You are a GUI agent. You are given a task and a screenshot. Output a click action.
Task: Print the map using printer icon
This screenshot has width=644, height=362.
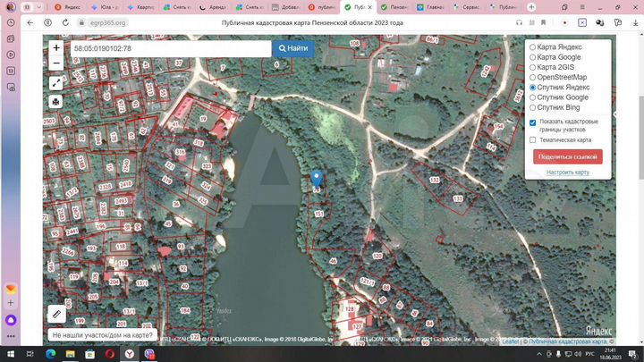[55, 101]
